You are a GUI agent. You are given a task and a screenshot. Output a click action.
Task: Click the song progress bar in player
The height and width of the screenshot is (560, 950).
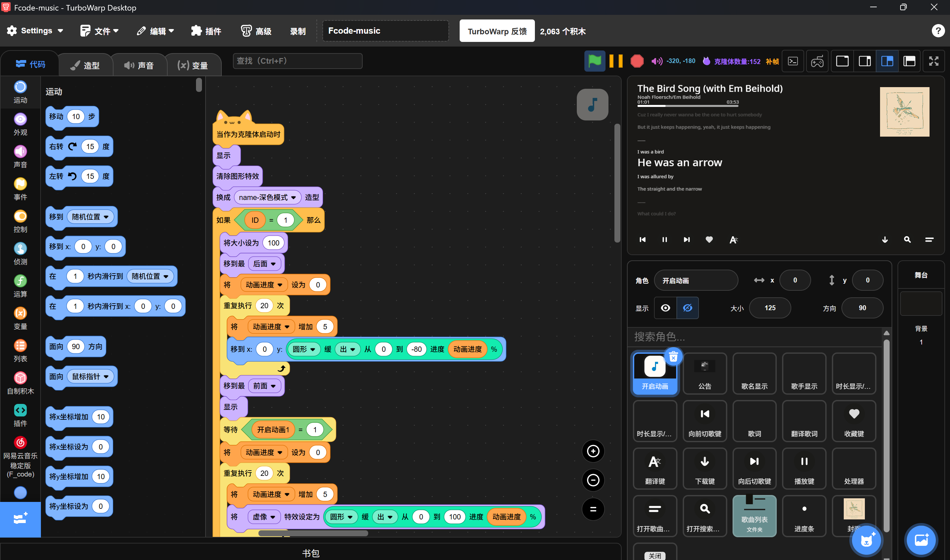tap(688, 106)
